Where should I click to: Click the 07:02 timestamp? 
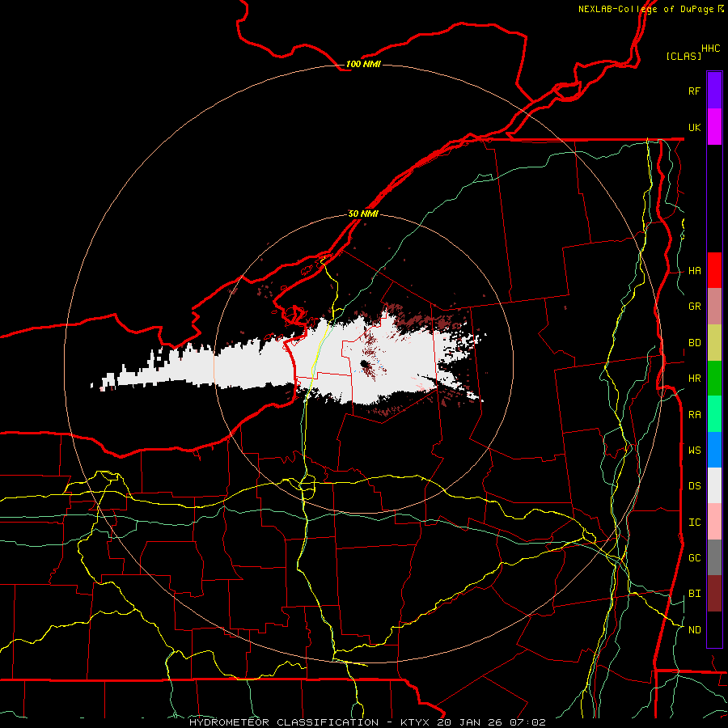point(527,722)
